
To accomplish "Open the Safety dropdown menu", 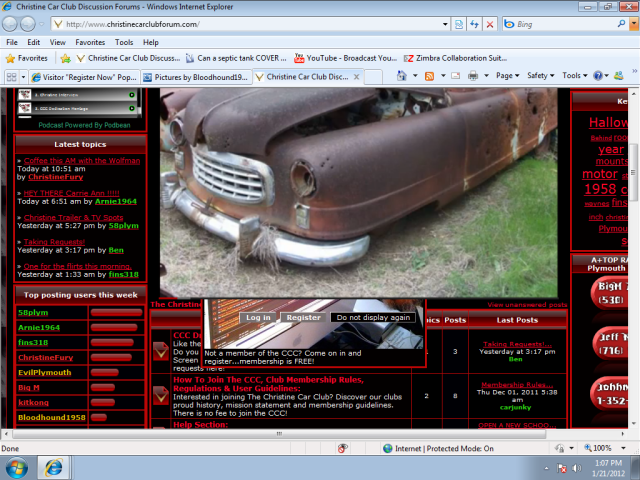I will (540, 76).
